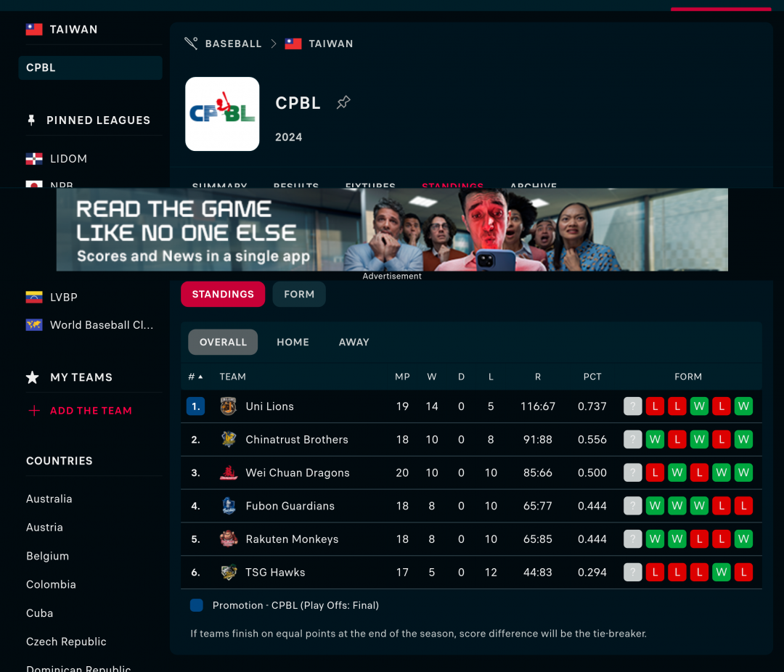Switch to the Form tab
This screenshot has width=784, height=672.
(299, 294)
